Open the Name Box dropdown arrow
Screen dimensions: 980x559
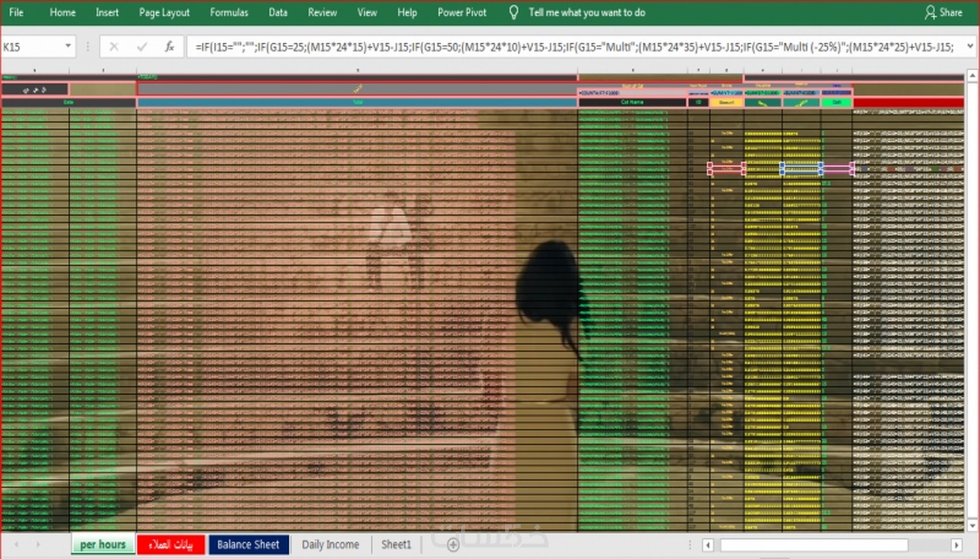(x=68, y=46)
